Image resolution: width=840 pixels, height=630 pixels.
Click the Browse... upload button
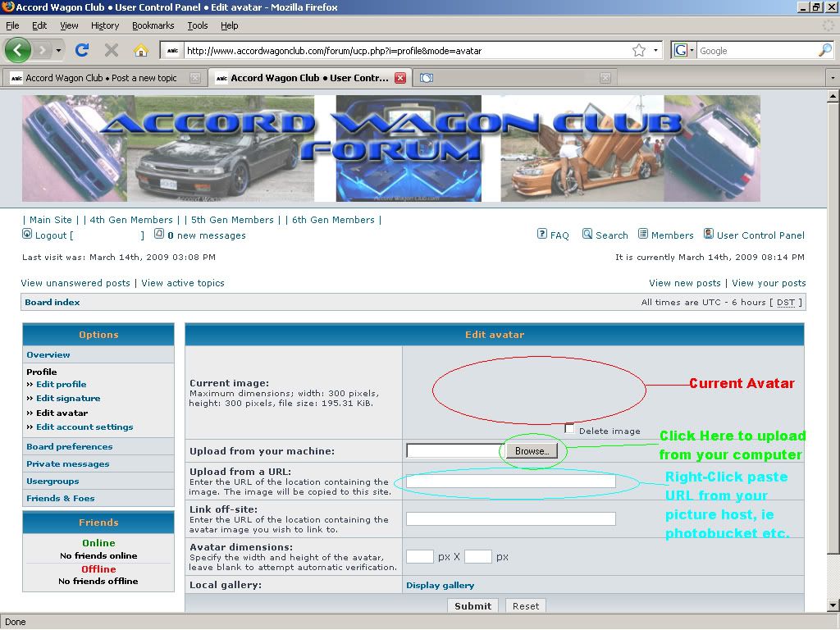(532, 451)
